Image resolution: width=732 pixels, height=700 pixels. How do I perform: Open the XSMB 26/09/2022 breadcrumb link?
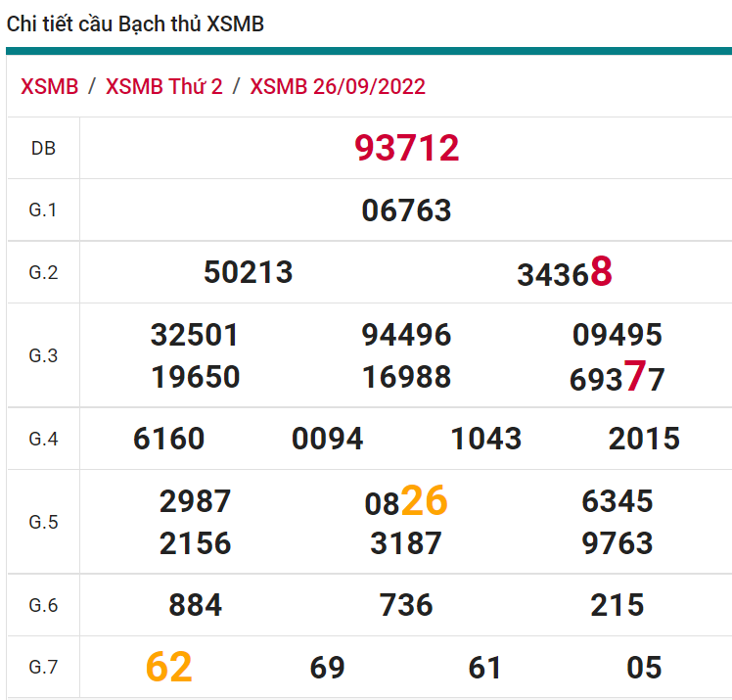coord(338,86)
